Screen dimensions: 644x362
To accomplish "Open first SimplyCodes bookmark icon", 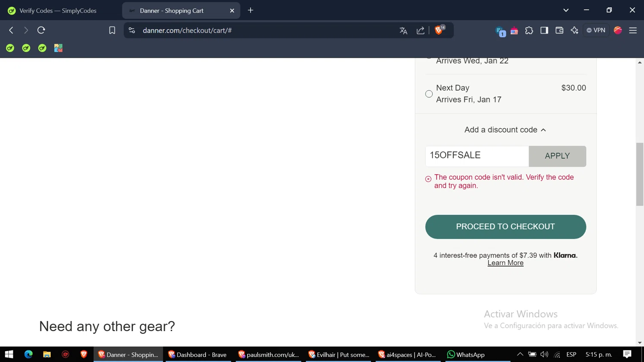I will [x=10, y=48].
